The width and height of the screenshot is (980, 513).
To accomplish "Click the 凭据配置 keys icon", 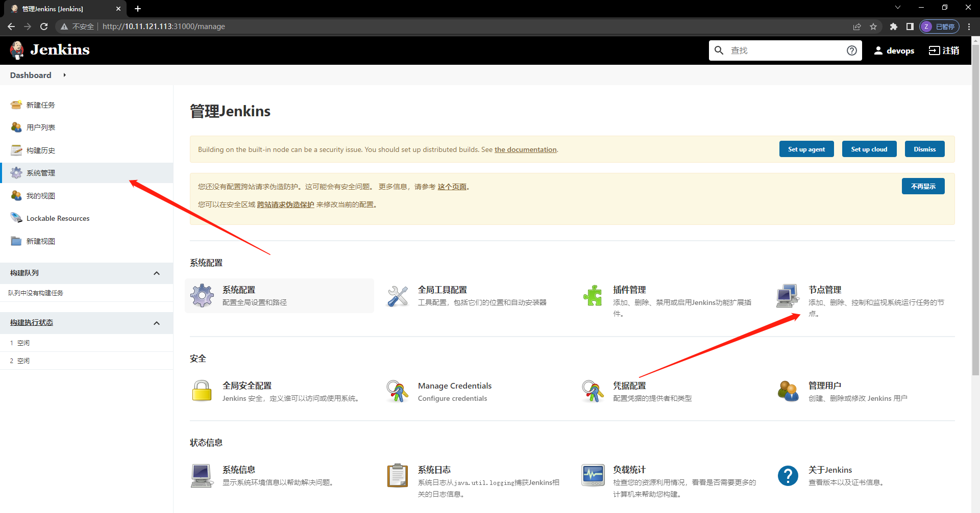I will [x=593, y=391].
